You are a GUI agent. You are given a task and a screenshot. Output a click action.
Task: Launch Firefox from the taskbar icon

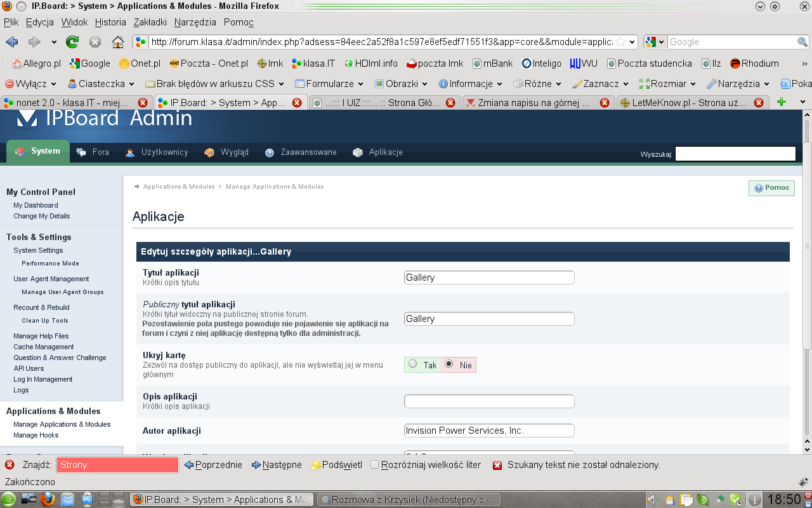tap(48, 500)
